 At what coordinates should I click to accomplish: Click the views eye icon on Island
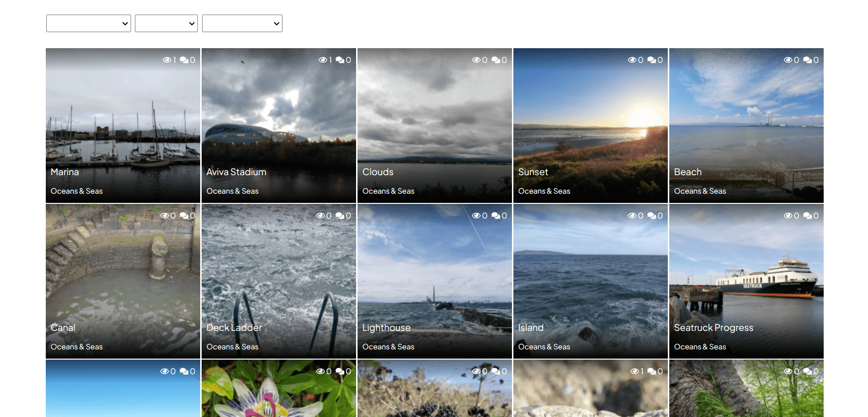click(632, 216)
